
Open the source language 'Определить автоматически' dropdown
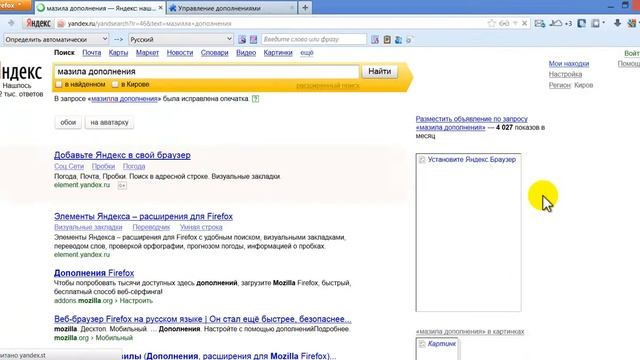56,39
